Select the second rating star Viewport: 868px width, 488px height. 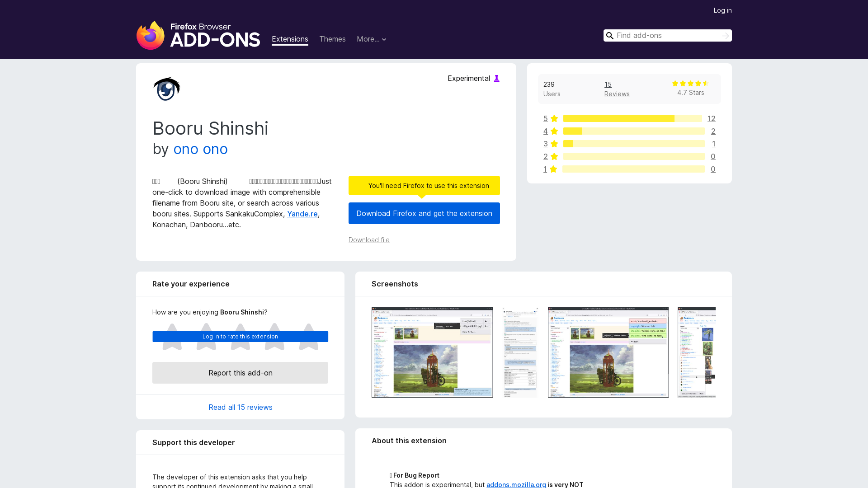[206, 337]
